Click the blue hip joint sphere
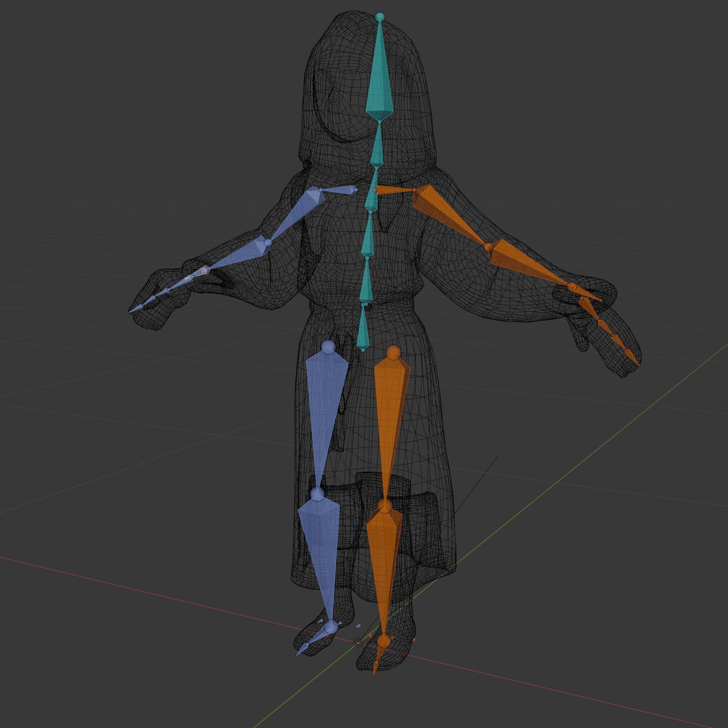This screenshot has height=728, width=728. [x=328, y=347]
